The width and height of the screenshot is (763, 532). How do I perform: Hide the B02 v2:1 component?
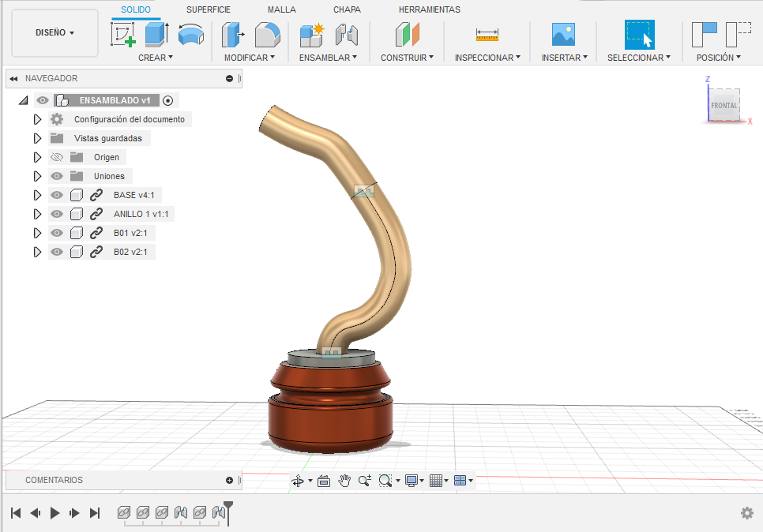pyautogui.click(x=57, y=252)
